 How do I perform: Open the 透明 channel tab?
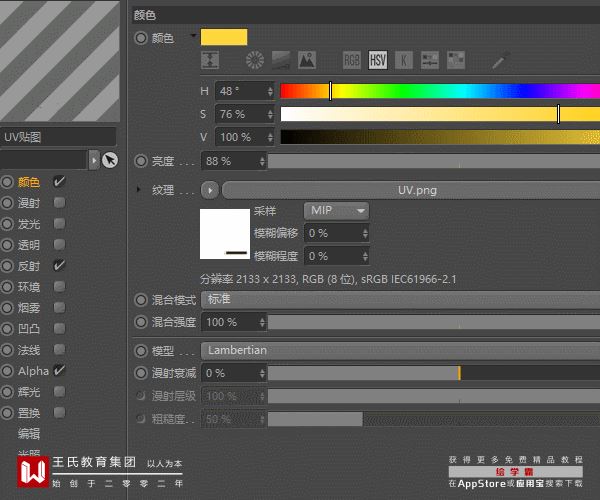click(x=29, y=245)
